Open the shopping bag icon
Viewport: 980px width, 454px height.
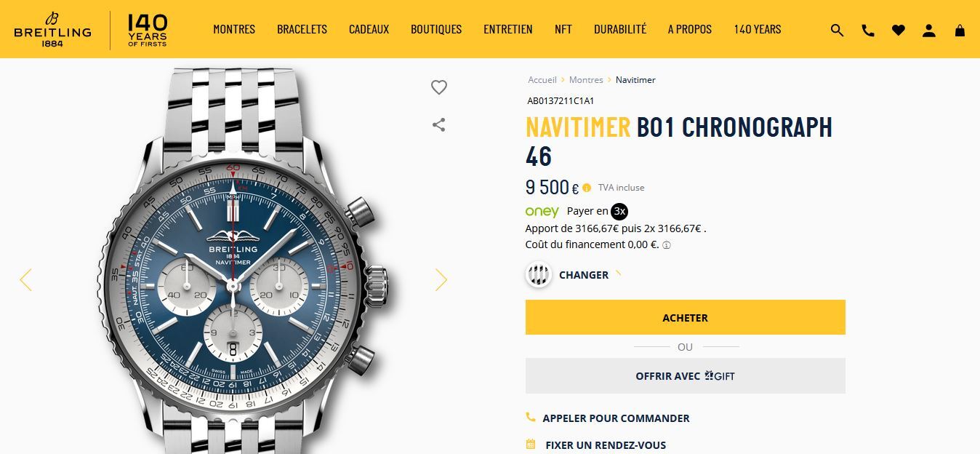(960, 30)
